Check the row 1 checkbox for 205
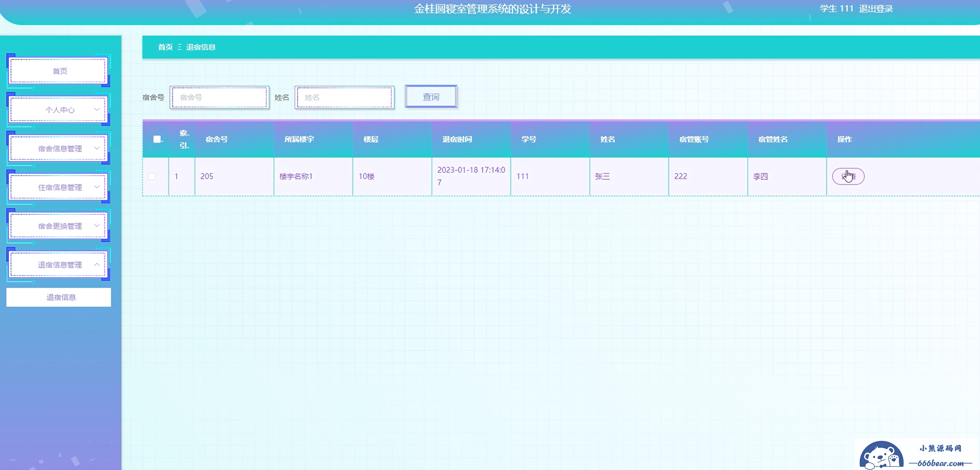 (152, 176)
